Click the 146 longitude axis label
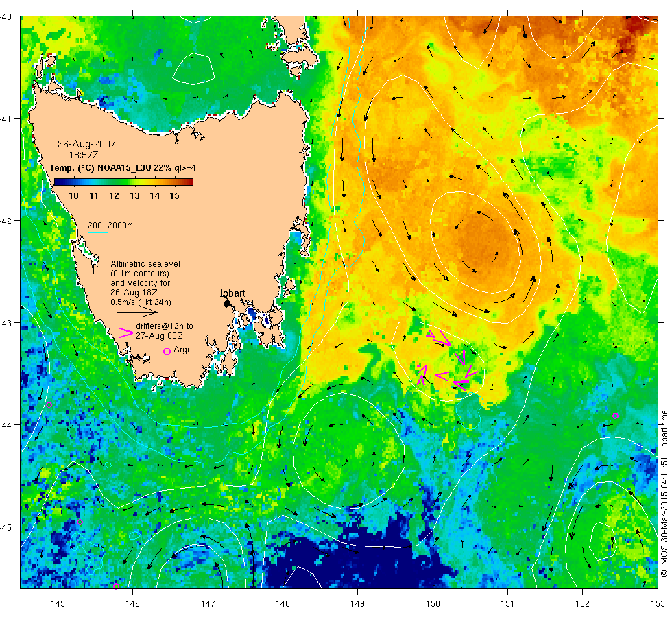 (132, 604)
